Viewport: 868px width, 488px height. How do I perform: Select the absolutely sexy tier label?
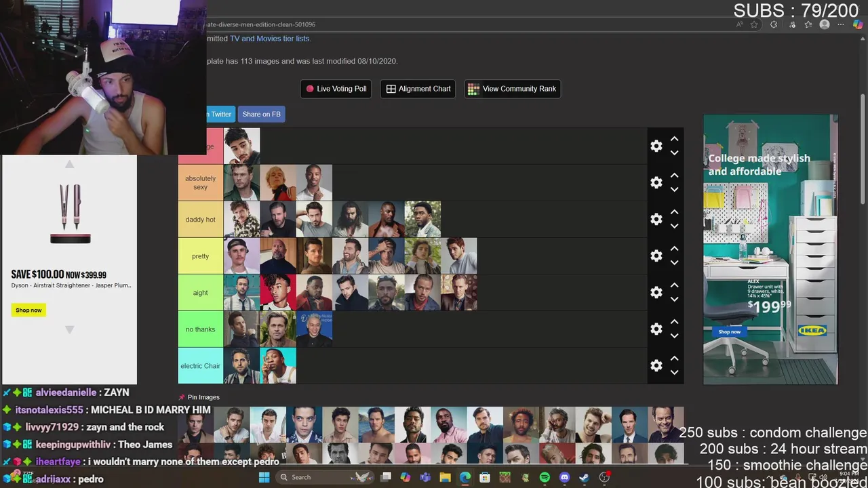coord(201,183)
